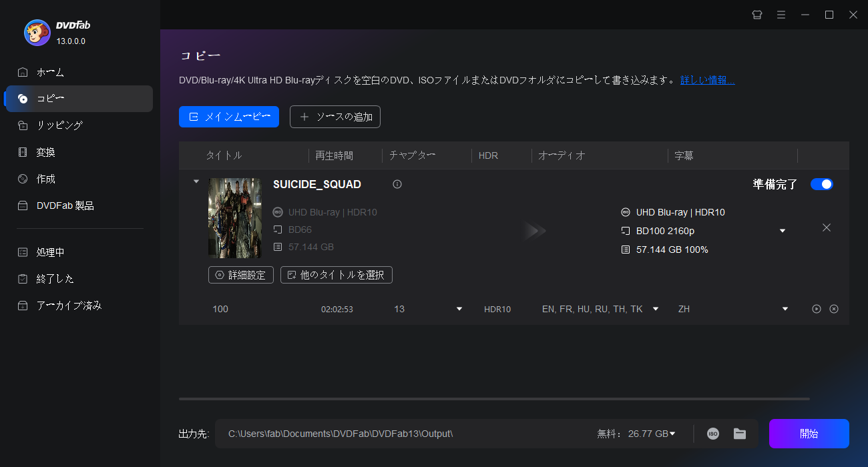Expand the chapter dropdown showing 13
The height and width of the screenshot is (467, 868).
point(459,309)
